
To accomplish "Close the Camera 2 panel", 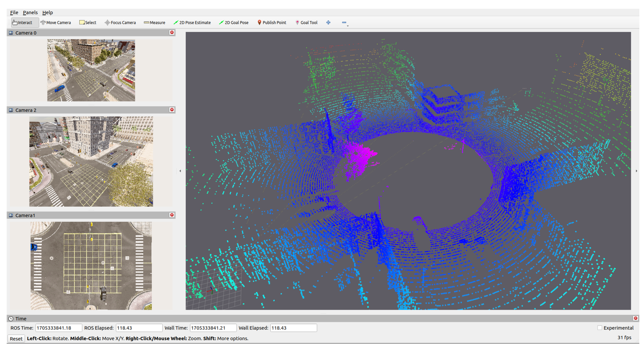I will click(x=172, y=110).
